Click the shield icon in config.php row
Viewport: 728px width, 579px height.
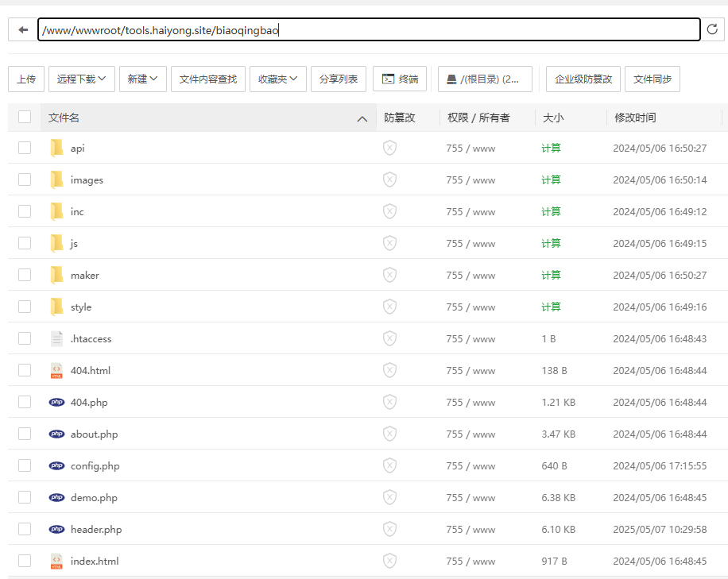(389, 465)
